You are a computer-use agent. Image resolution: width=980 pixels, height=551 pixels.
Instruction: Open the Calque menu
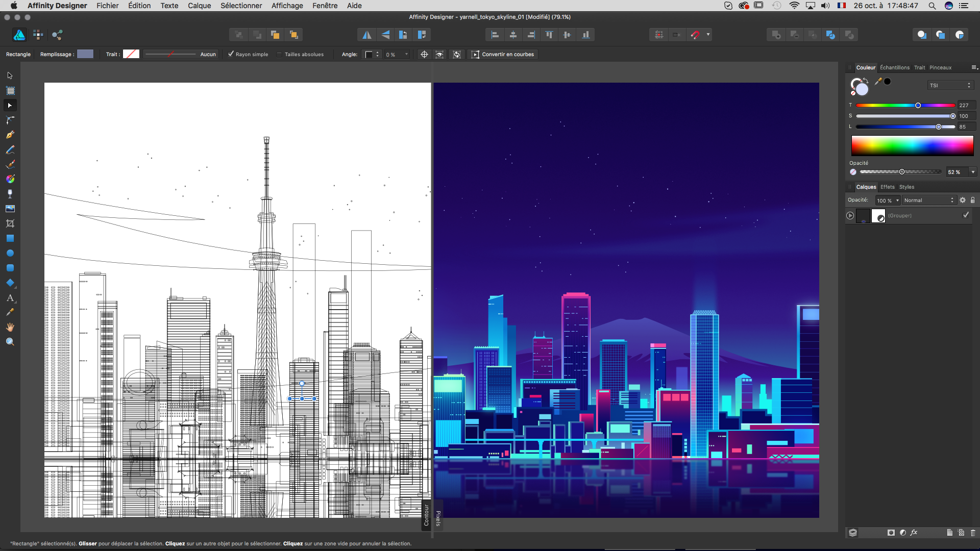tap(199, 6)
